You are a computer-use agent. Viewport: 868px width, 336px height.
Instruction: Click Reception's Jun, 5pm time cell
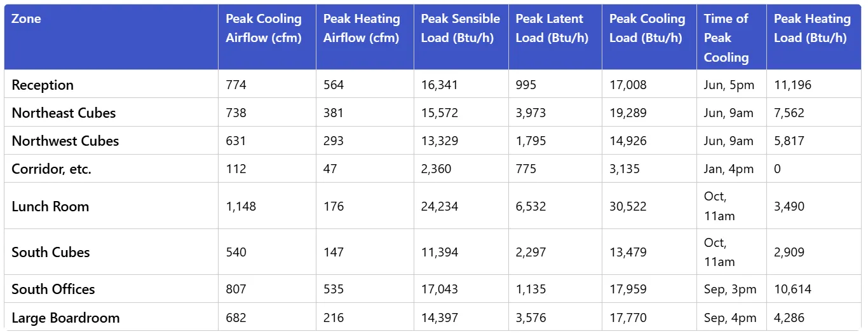(x=728, y=85)
